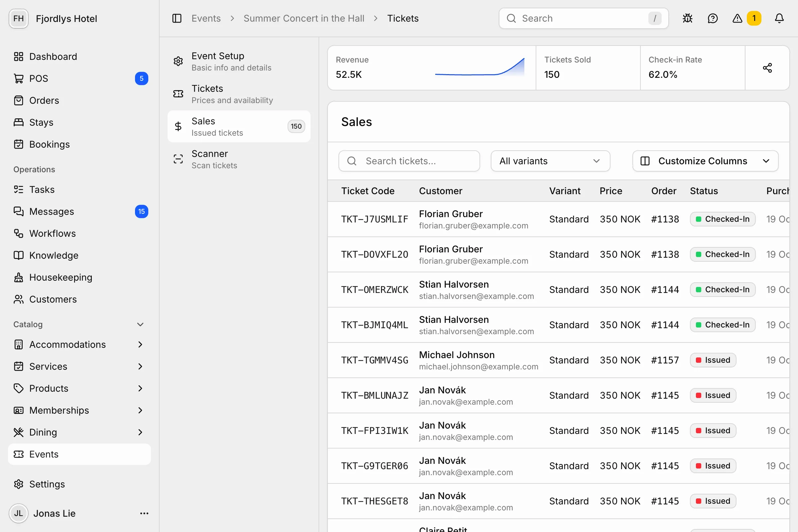Screen dimensions: 798x532
Task: Select Sales issued tickets tab
Action: [239, 127]
